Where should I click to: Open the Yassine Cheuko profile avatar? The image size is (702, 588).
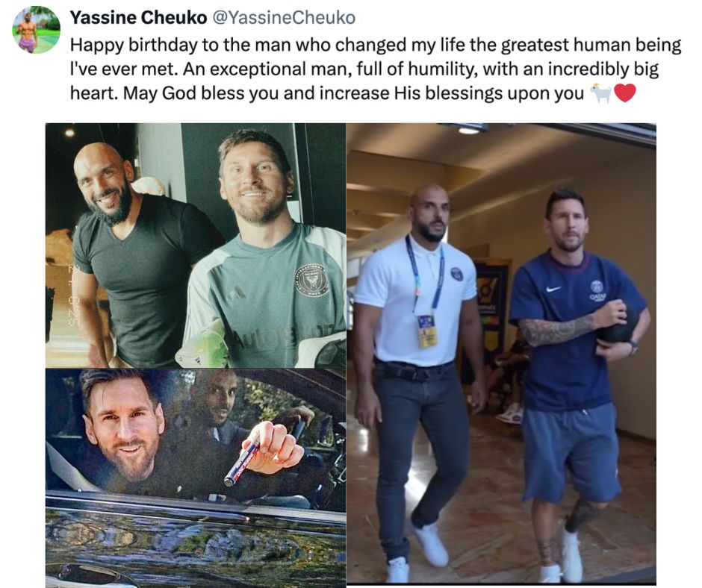click(x=37, y=30)
